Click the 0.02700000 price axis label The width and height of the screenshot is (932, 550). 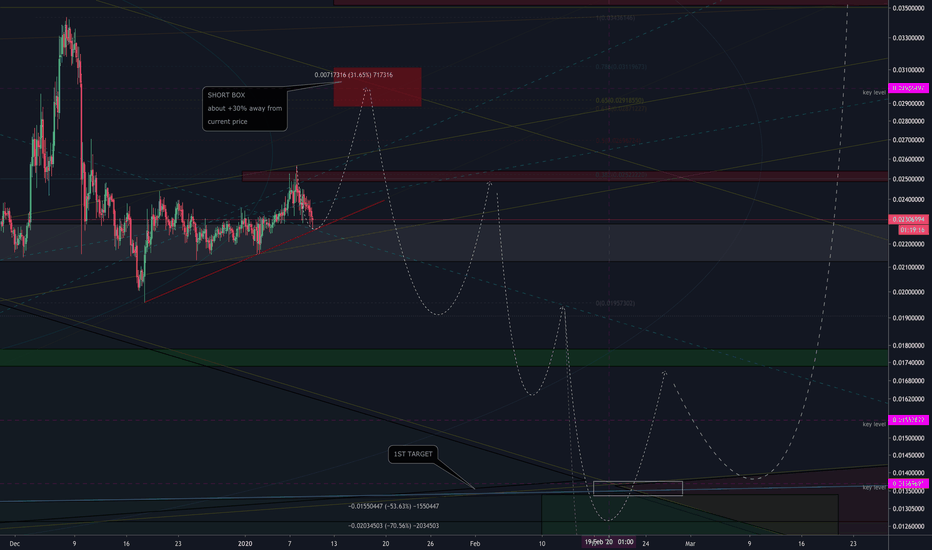[908, 140]
